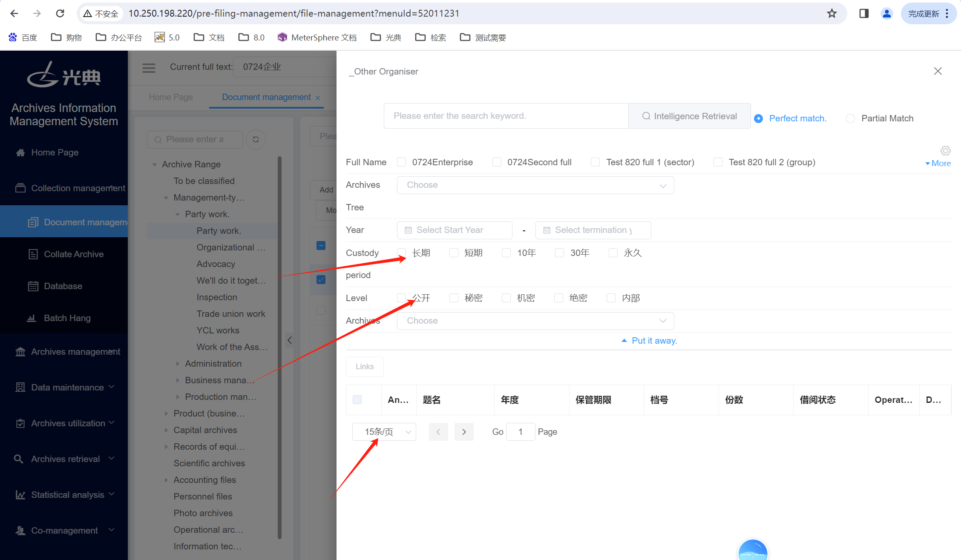Open the Archives Tree Choose dropdown
This screenshot has height=560, width=961.
(535, 185)
